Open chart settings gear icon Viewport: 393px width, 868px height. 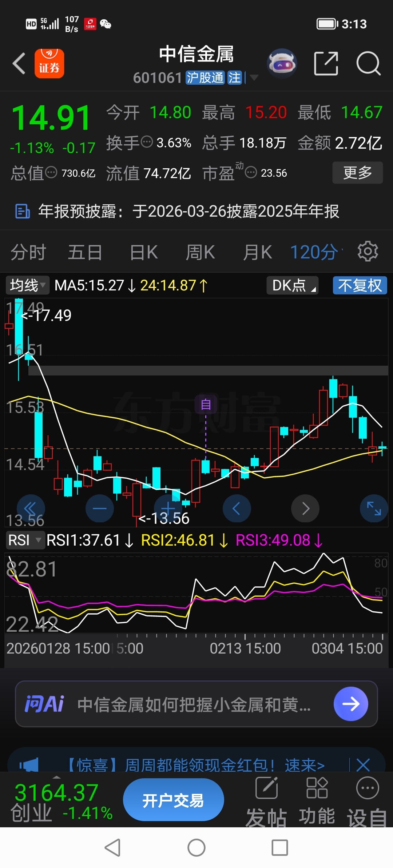pos(368,251)
